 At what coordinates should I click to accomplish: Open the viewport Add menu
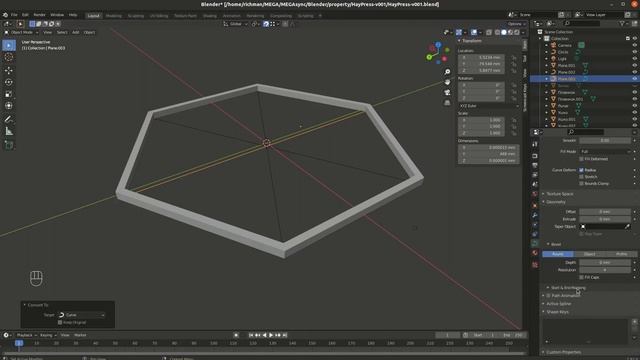click(76, 32)
